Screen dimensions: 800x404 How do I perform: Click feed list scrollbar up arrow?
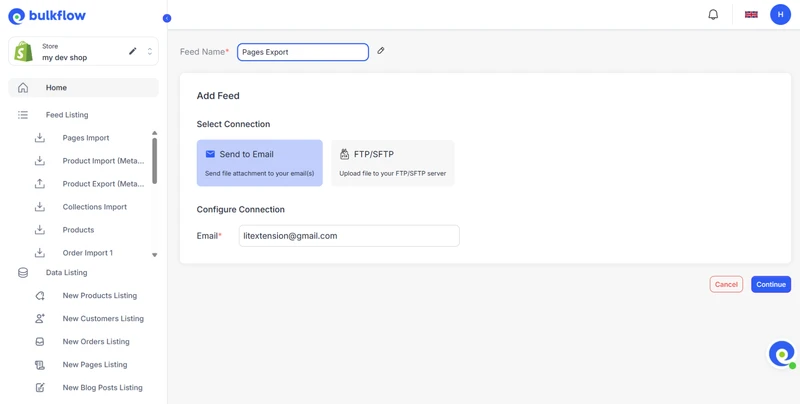[155, 133]
